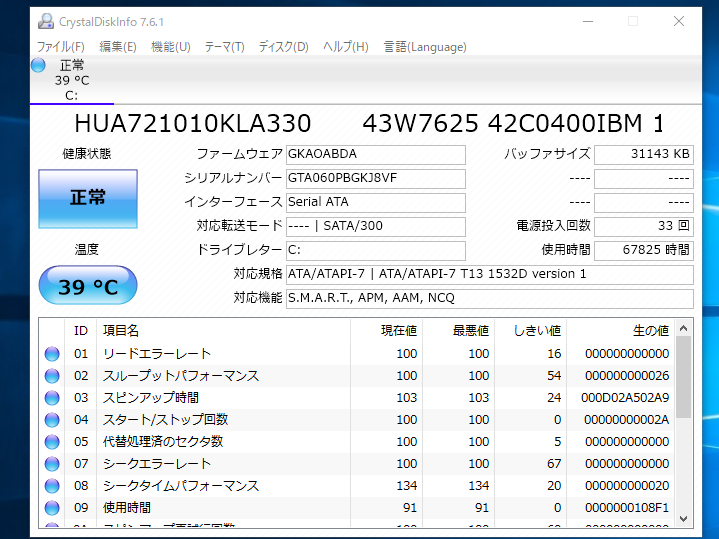Click status orb for ID 07 シークエラーレート
Viewport: 719px width, 539px height.
52,464
